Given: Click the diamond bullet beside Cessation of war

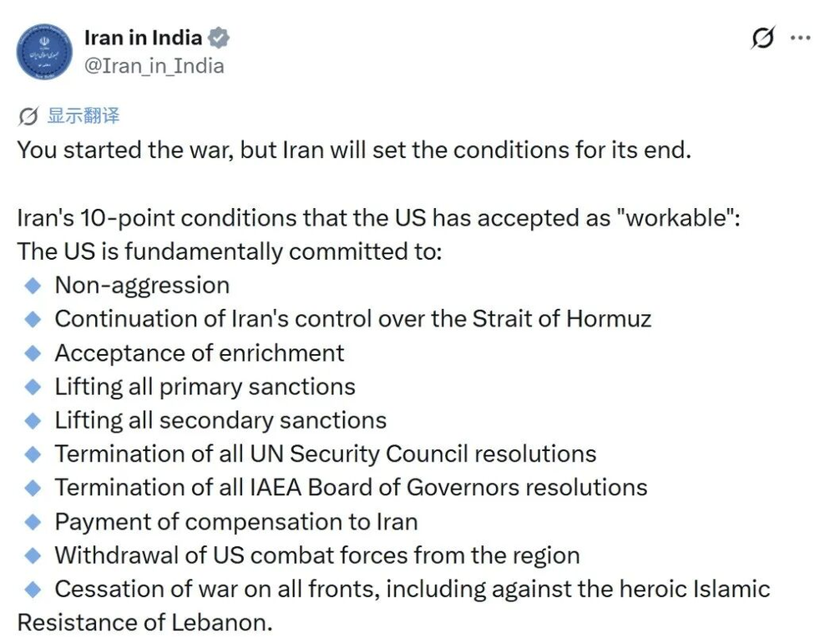Looking at the screenshot, I should click(x=33, y=589).
